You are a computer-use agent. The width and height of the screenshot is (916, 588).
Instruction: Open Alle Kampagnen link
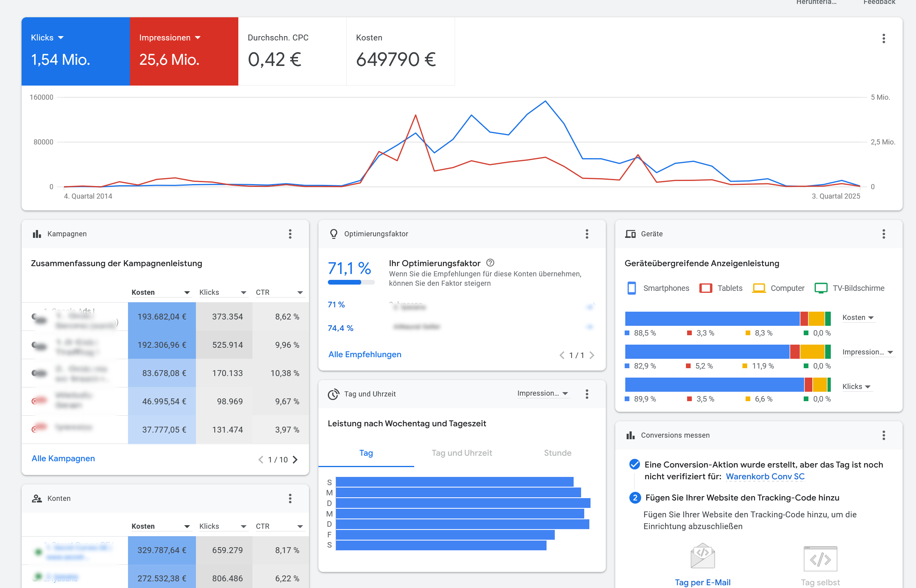63,458
